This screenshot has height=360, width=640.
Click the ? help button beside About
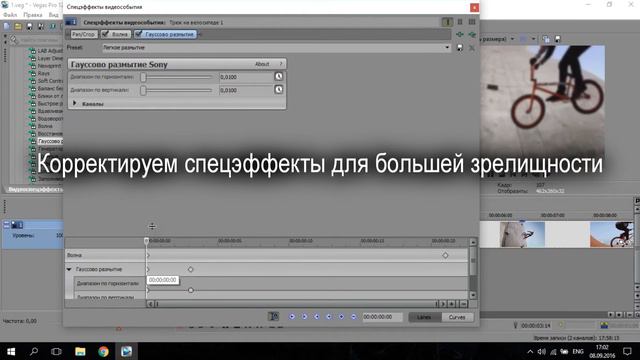click(x=281, y=64)
